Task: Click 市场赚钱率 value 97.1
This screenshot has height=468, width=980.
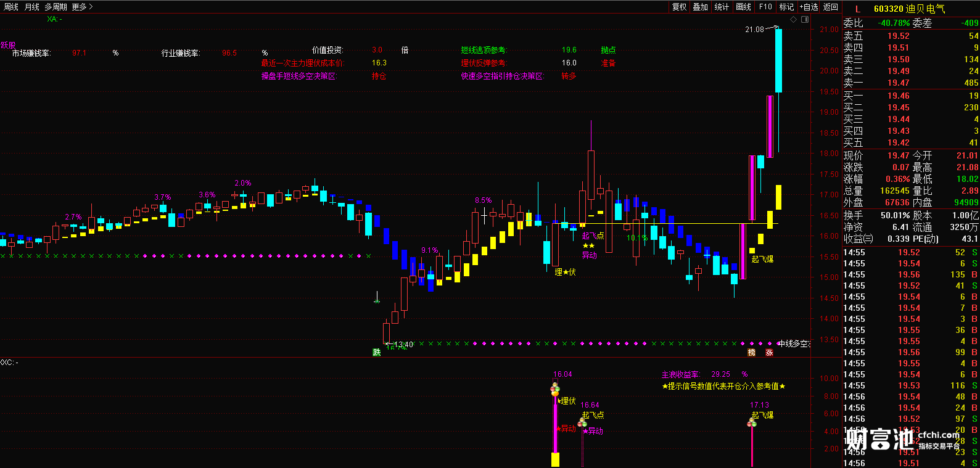Action: tap(79, 53)
